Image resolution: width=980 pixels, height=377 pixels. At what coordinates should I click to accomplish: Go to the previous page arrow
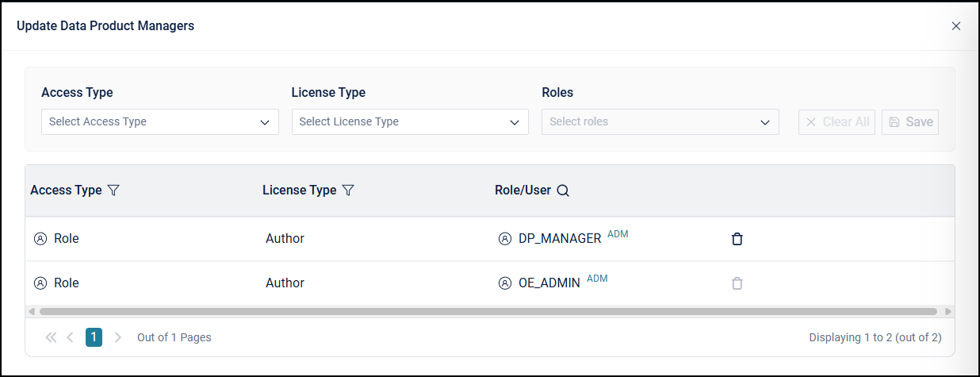(x=70, y=337)
